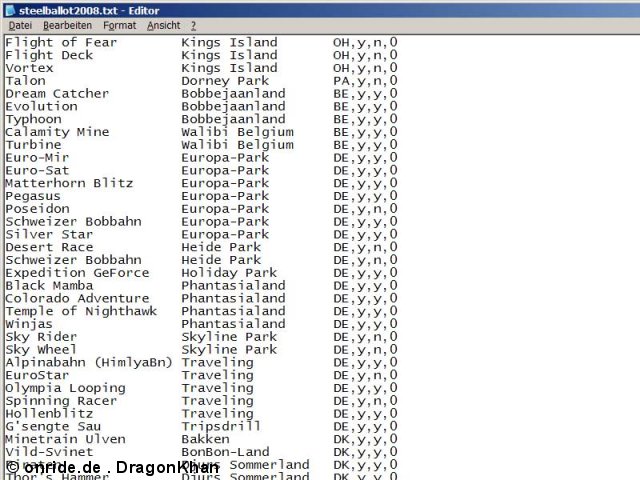Click 'Dorney Park' in the Talon row
This screenshot has width=640, height=480.
(x=225, y=81)
